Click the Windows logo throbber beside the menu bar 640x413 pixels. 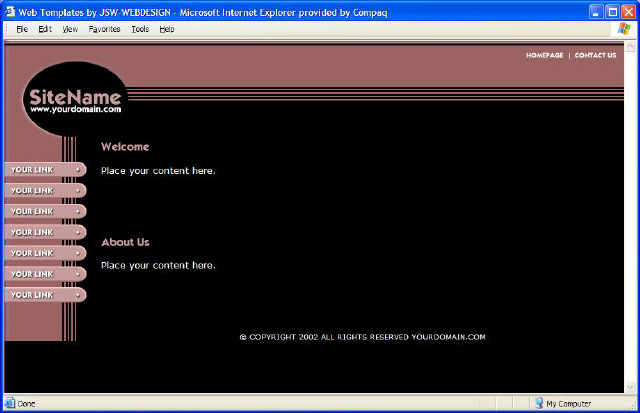(x=625, y=29)
